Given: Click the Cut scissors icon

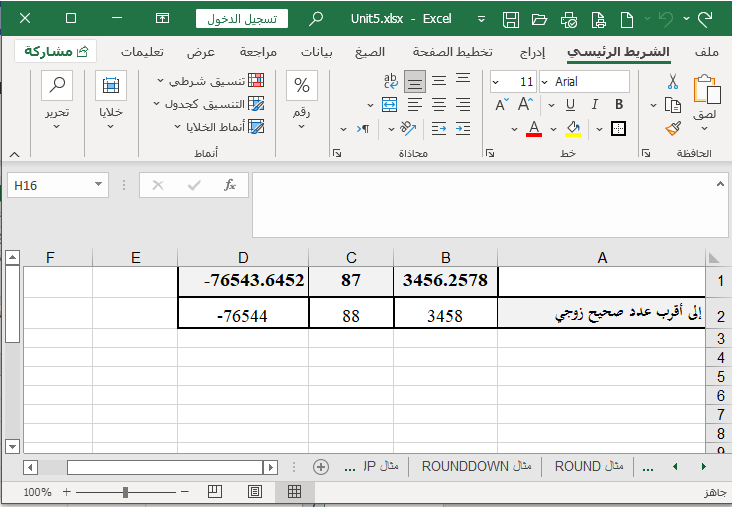Looking at the screenshot, I should click(x=673, y=82).
